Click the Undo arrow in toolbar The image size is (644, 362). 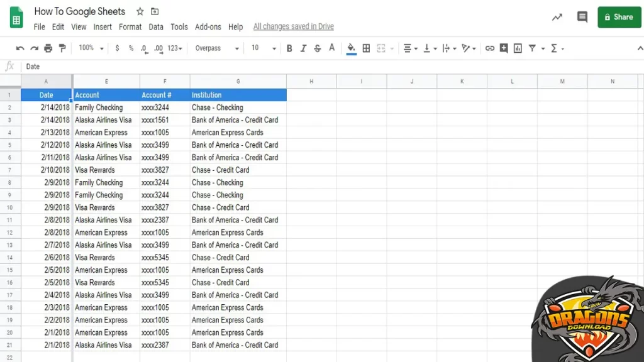click(x=20, y=48)
